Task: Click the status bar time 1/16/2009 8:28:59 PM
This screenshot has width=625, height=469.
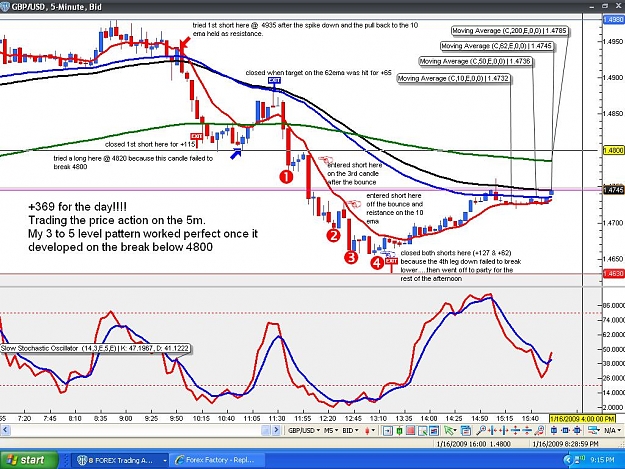Action: pyautogui.click(x=566, y=443)
